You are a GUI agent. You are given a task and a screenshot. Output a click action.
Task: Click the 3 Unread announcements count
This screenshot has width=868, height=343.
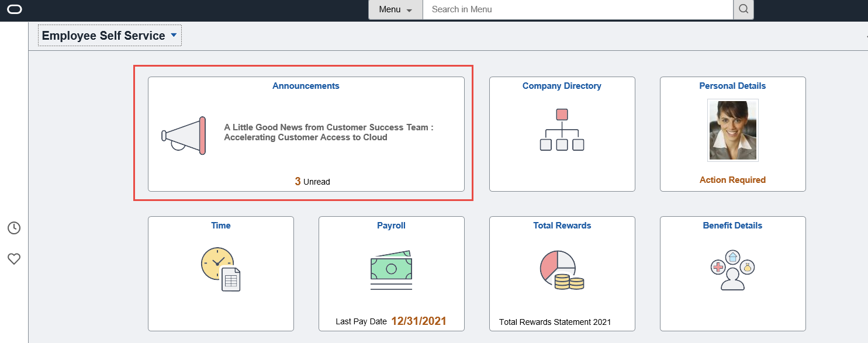tap(312, 182)
